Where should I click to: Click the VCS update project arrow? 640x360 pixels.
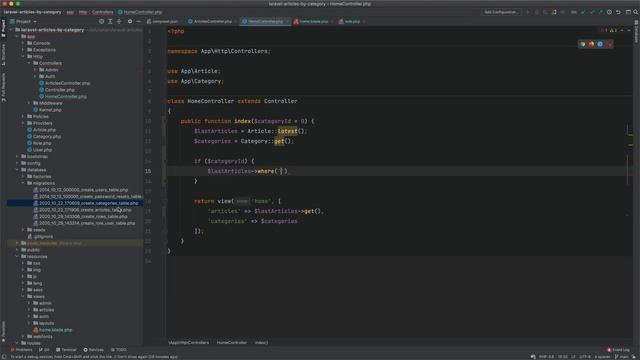(x=583, y=12)
